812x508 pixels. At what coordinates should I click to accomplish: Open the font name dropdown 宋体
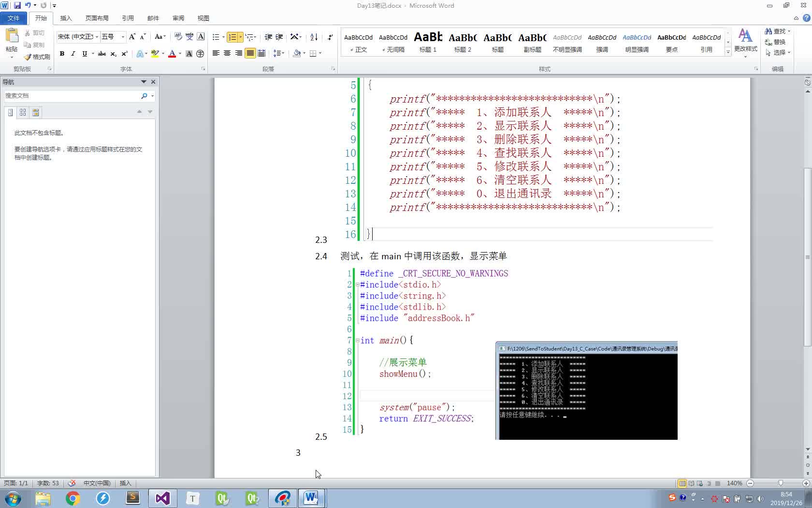coord(97,37)
